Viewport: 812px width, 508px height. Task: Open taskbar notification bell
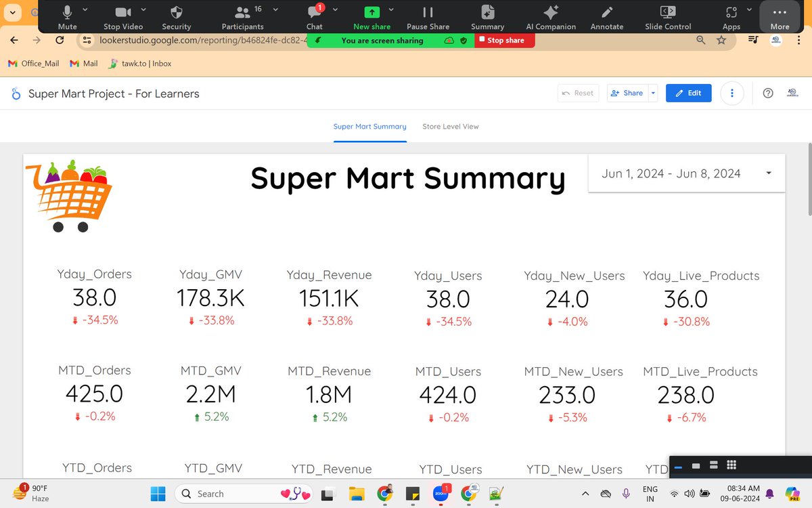770,493
